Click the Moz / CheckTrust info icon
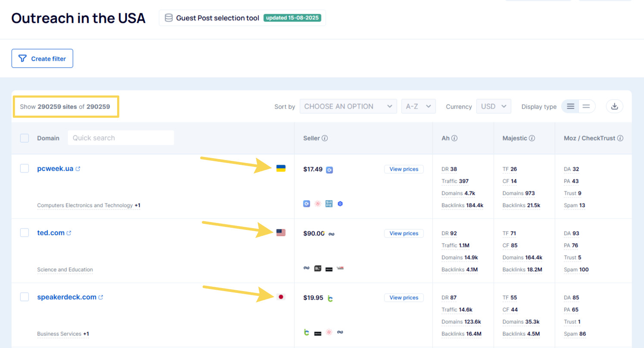Viewport: 644px width, 348px height. click(x=620, y=138)
